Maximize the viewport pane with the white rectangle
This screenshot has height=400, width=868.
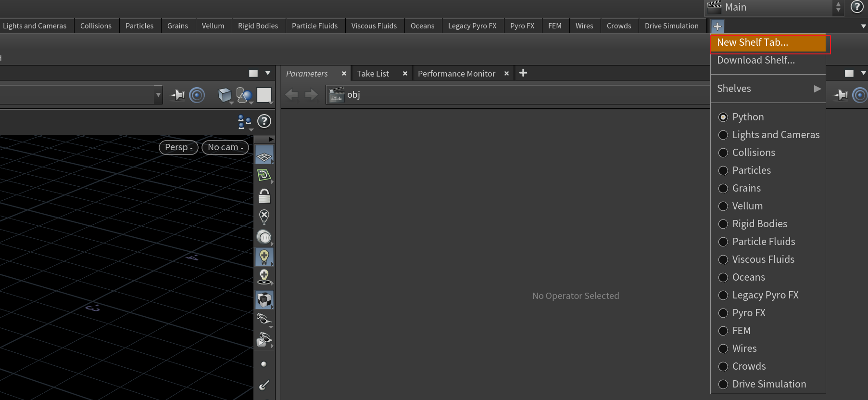pyautogui.click(x=253, y=73)
